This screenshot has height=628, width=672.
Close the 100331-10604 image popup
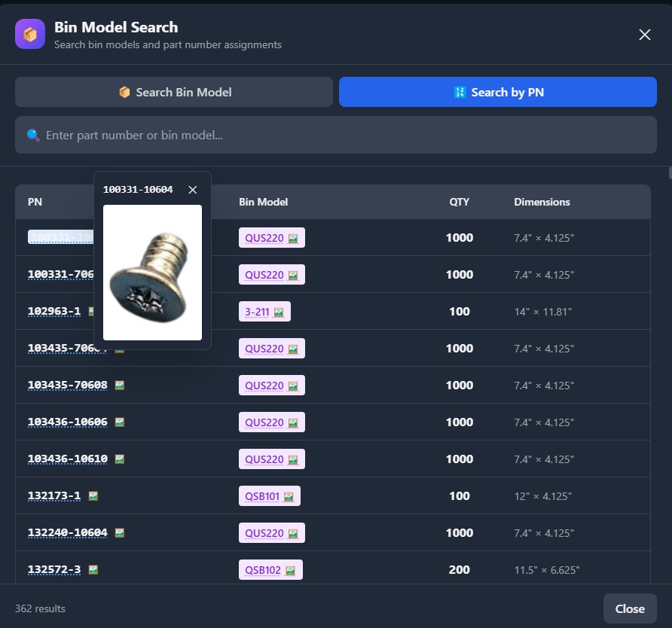click(x=193, y=190)
